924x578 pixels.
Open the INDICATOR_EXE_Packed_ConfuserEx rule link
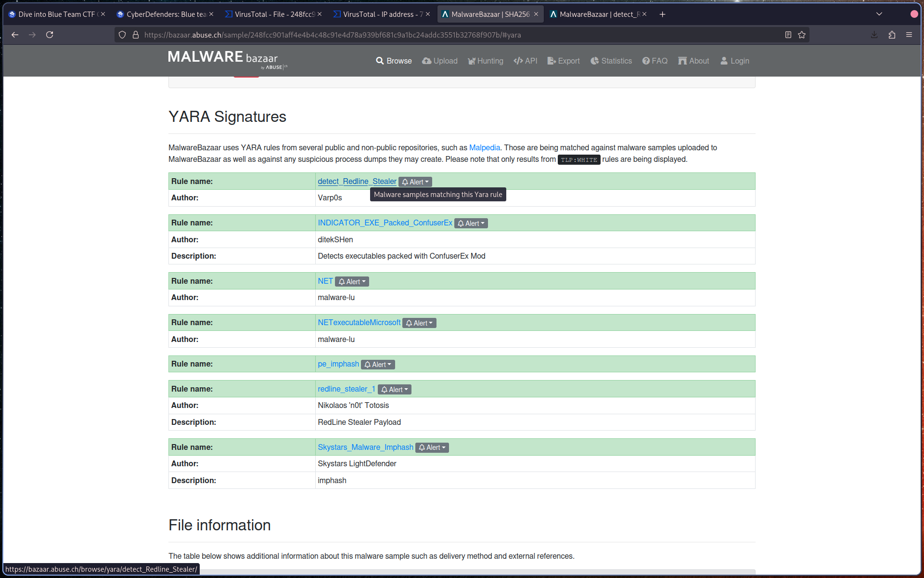(385, 223)
